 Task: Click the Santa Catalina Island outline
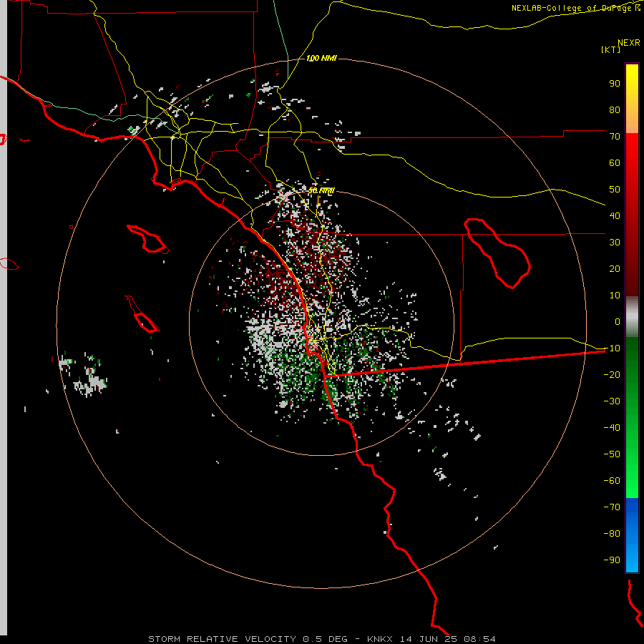tap(148, 238)
